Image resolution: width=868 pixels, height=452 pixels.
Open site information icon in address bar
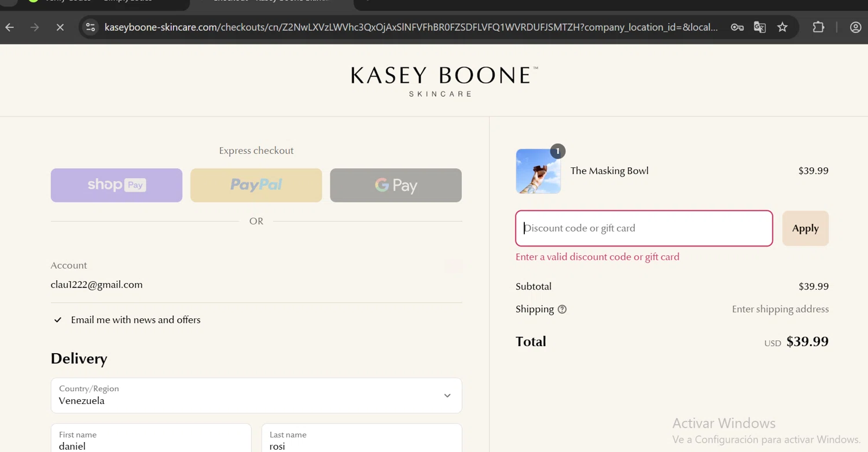(x=90, y=27)
